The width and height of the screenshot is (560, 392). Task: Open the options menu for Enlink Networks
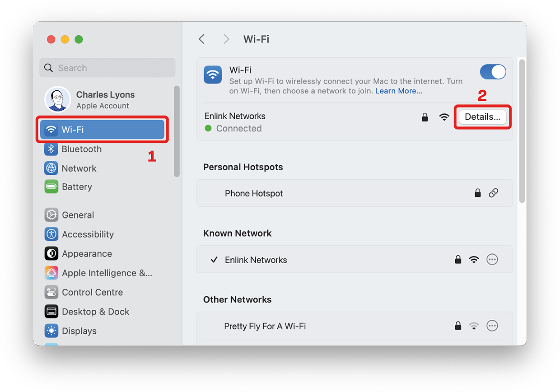coord(492,259)
